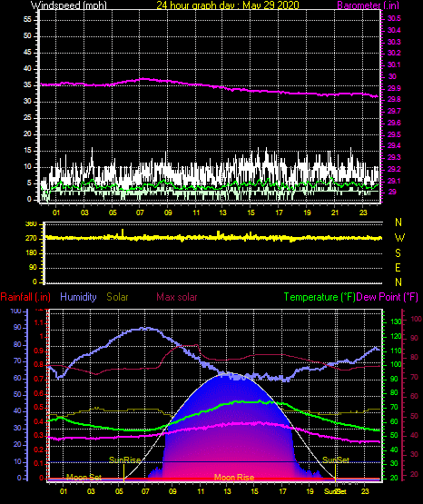
Task: Click the '270' wind direction axis value
Action: pyautogui.click(x=31, y=239)
